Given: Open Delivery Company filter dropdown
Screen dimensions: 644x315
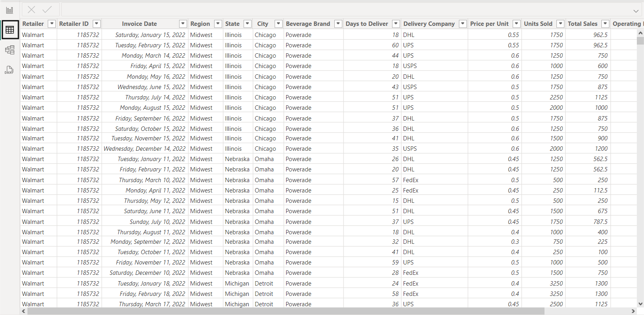Looking at the screenshot, I should pos(463,24).
